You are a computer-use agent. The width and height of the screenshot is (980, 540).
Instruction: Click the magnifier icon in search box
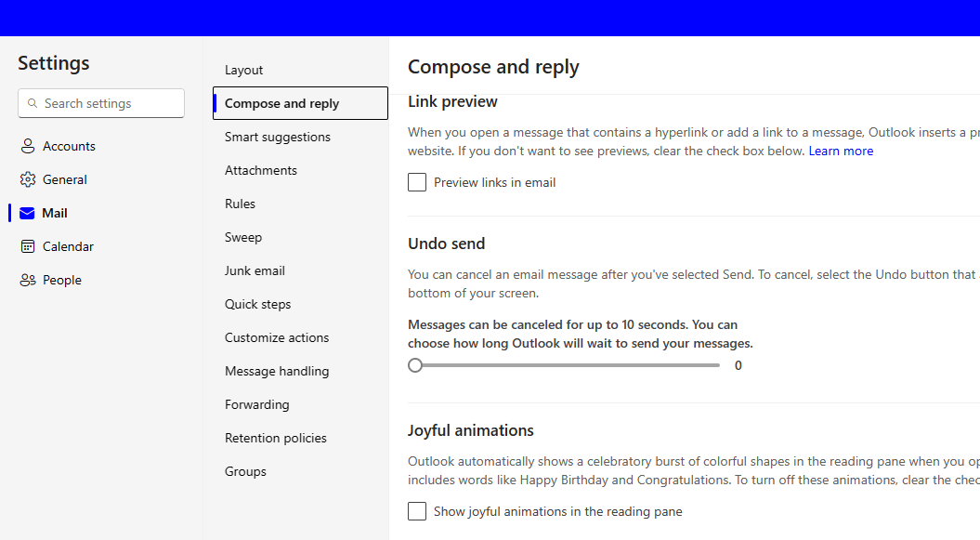33,103
